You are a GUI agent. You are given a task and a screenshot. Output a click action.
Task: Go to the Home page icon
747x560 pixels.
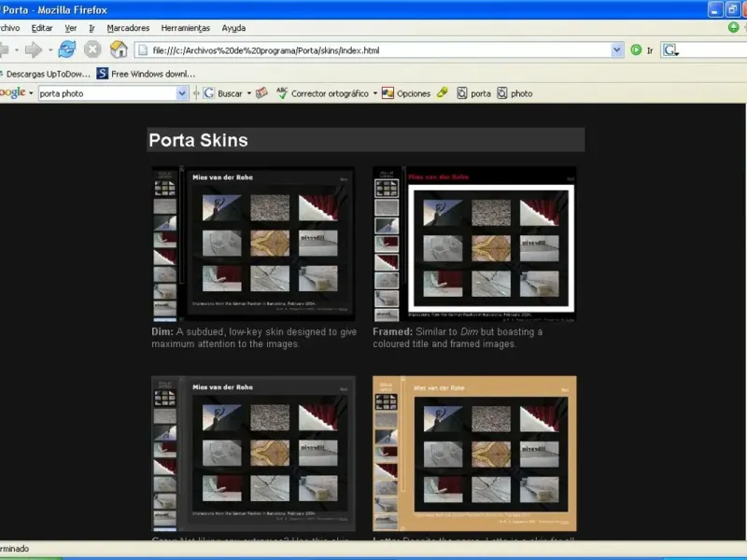pos(119,49)
